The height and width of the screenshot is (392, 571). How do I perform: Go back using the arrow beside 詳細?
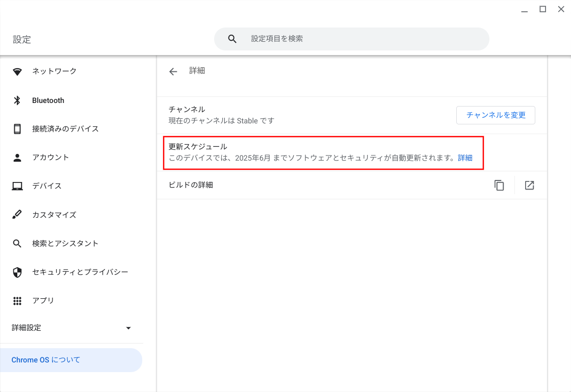click(x=173, y=71)
